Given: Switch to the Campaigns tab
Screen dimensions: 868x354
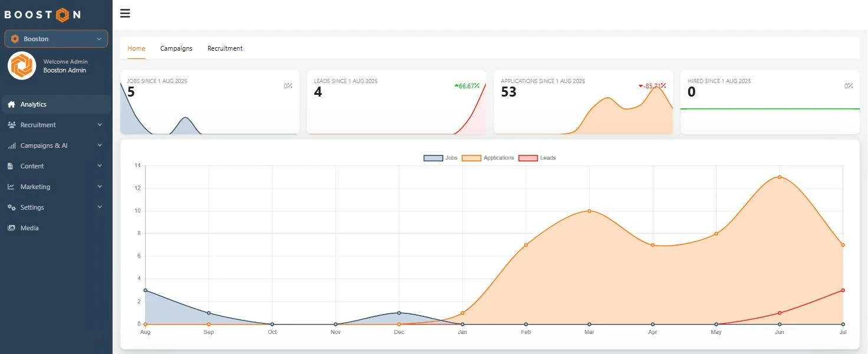Looking at the screenshot, I should coord(176,48).
